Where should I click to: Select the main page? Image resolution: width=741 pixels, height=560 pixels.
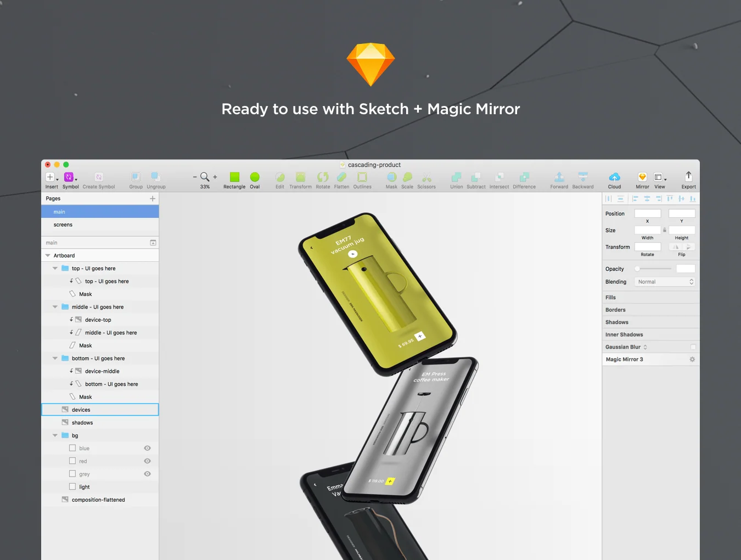100,212
